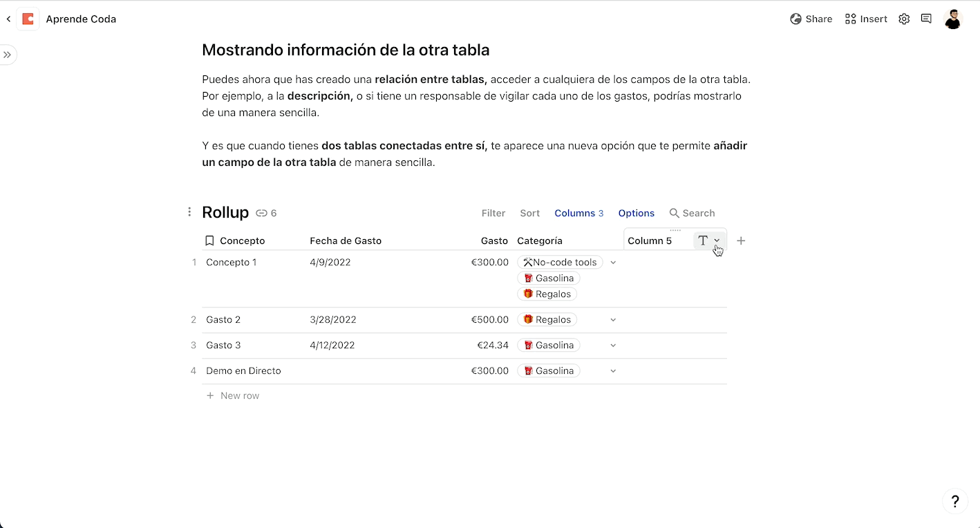Click the Gasolina chip in Gasto 3 row

tap(549, 345)
